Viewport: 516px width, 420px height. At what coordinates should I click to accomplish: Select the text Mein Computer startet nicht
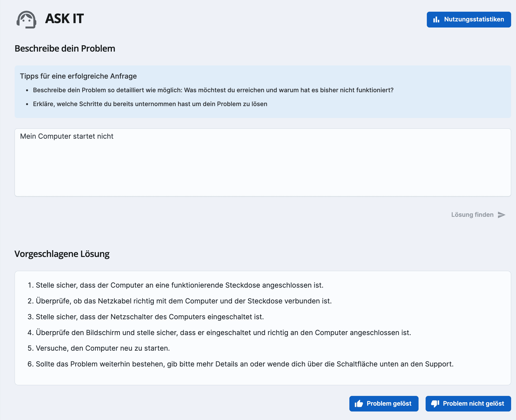click(x=67, y=136)
